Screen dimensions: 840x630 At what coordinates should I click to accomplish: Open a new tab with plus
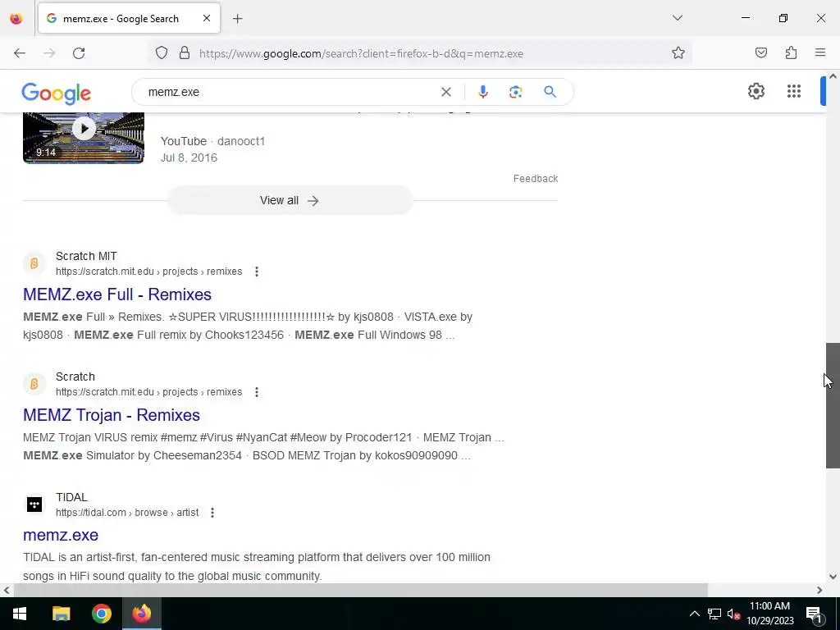tap(237, 19)
